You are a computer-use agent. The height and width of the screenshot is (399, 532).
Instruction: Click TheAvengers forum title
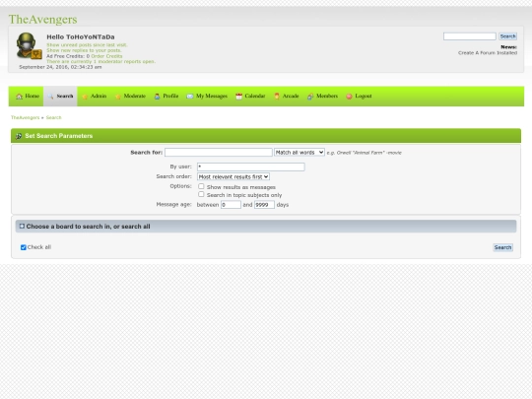42,20
